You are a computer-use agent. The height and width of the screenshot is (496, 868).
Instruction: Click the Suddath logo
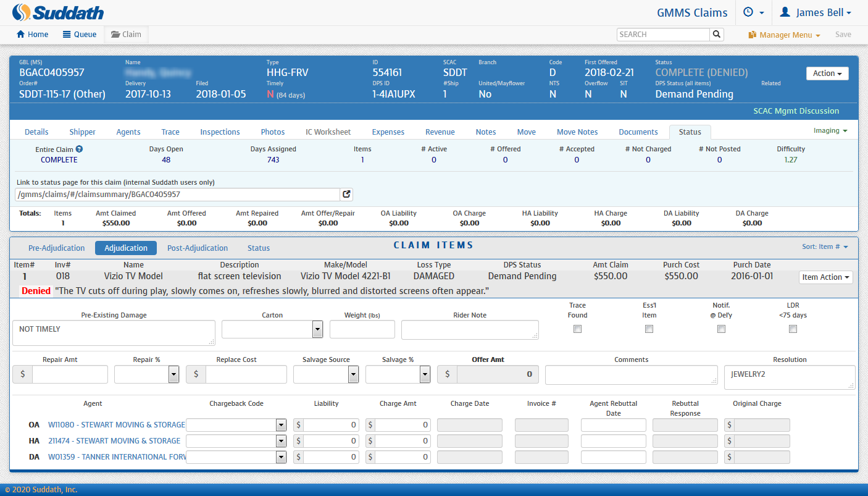(59, 12)
